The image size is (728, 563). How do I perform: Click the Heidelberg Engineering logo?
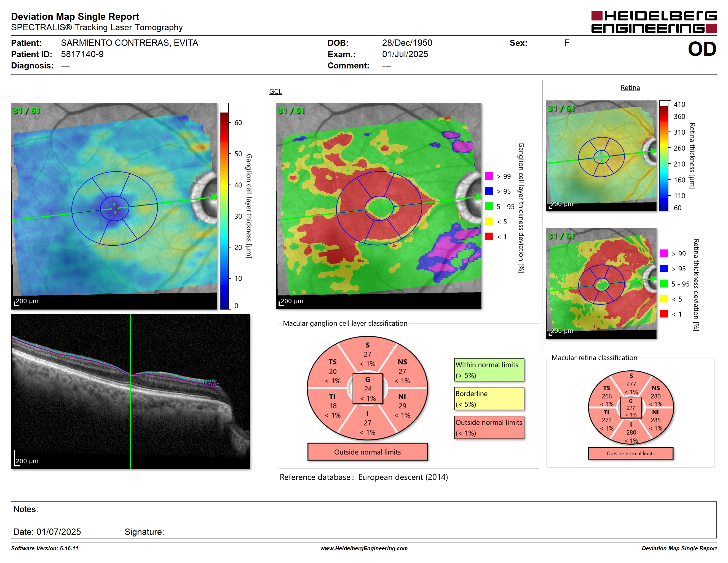[x=654, y=22]
